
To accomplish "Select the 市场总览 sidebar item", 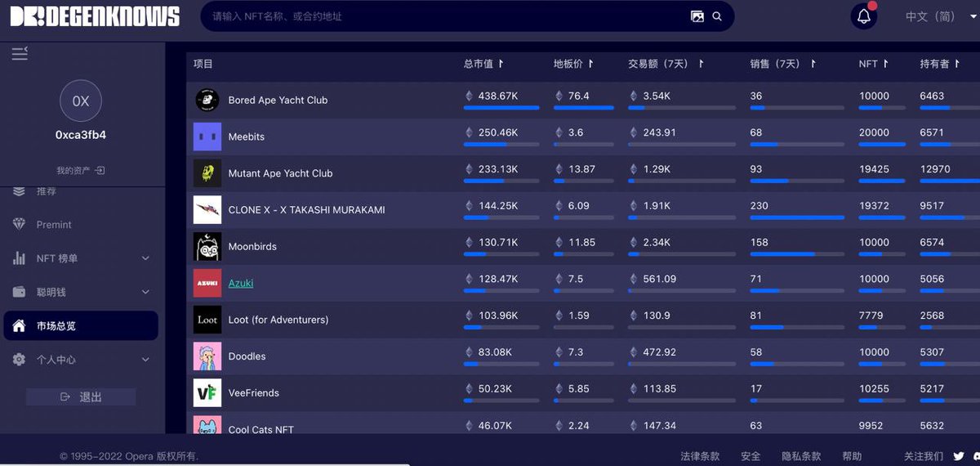I will click(x=81, y=326).
